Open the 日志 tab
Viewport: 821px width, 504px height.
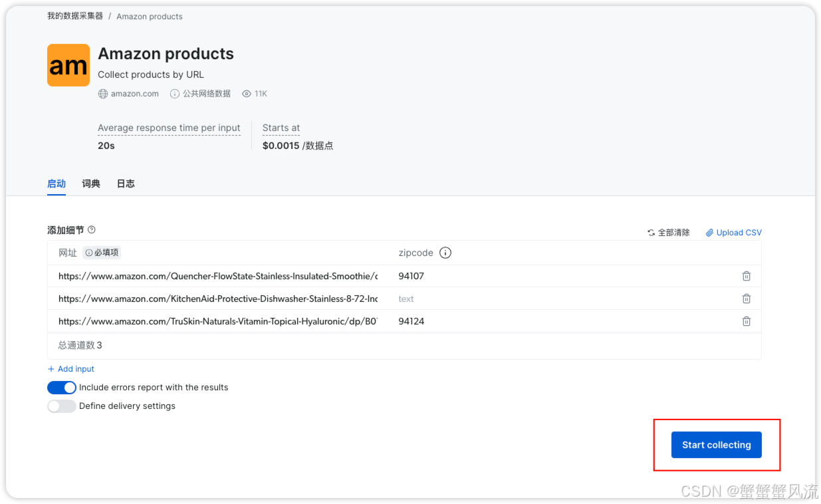click(x=126, y=184)
